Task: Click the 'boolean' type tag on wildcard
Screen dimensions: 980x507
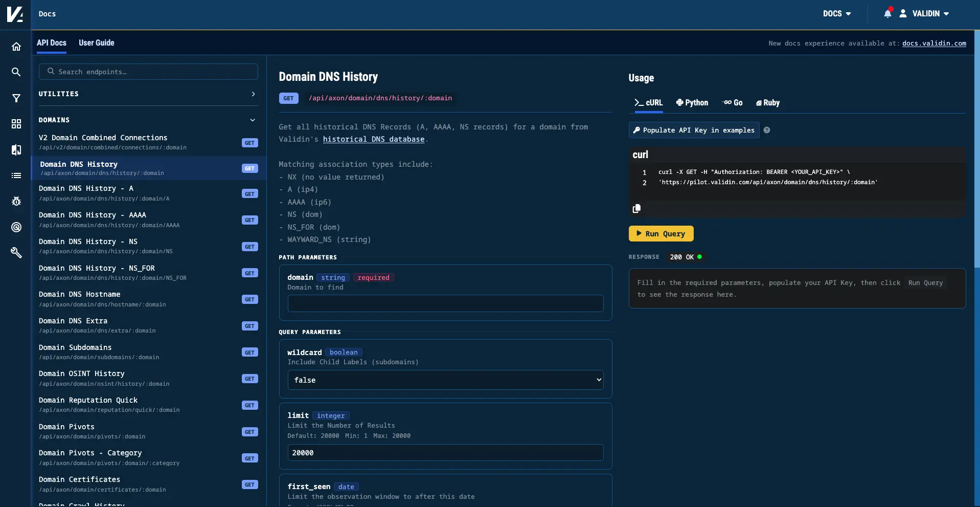Action: coord(344,352)
